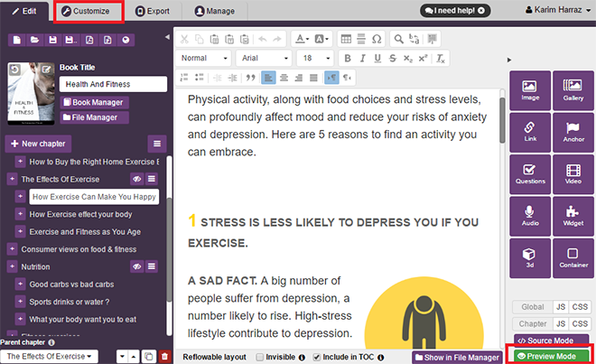Viewport: 596px width, 364px height.
Task: Click the Preview Mode button
Action: point(548,356)
